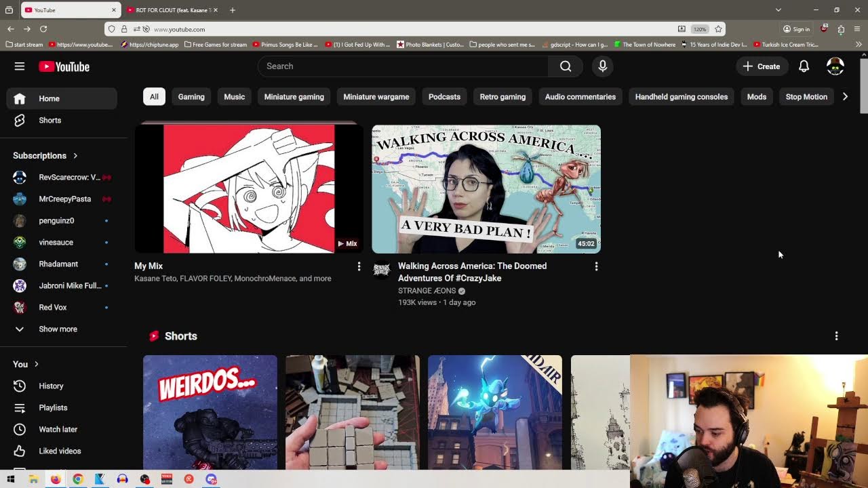List all open tabs dropdown
Viewport: 868px width, 488px height.
click(x=778, y=10)
